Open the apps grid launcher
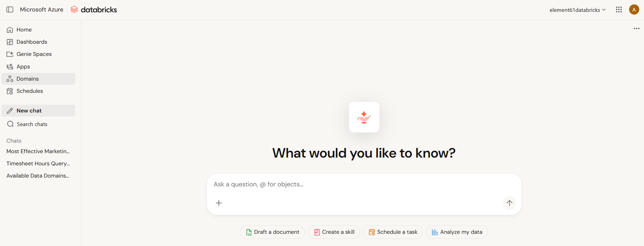This screenshot has width=644, height=246. click(619, 9)
